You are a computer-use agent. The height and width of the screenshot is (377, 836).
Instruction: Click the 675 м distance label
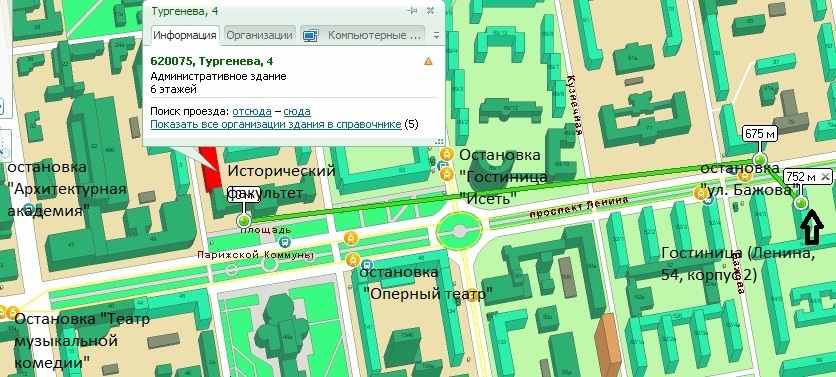point(760,134)
